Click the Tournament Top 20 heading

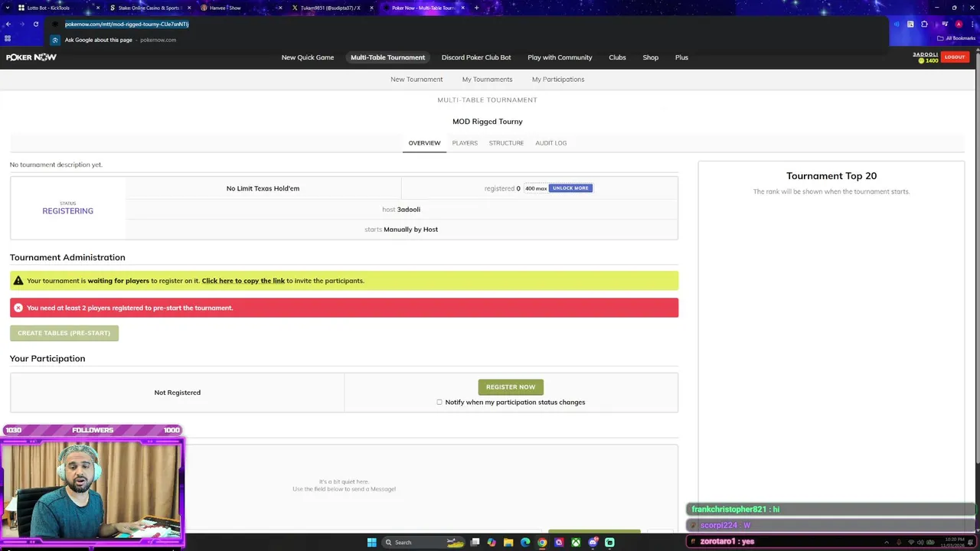pyautogui.click(x=831, y=176)
